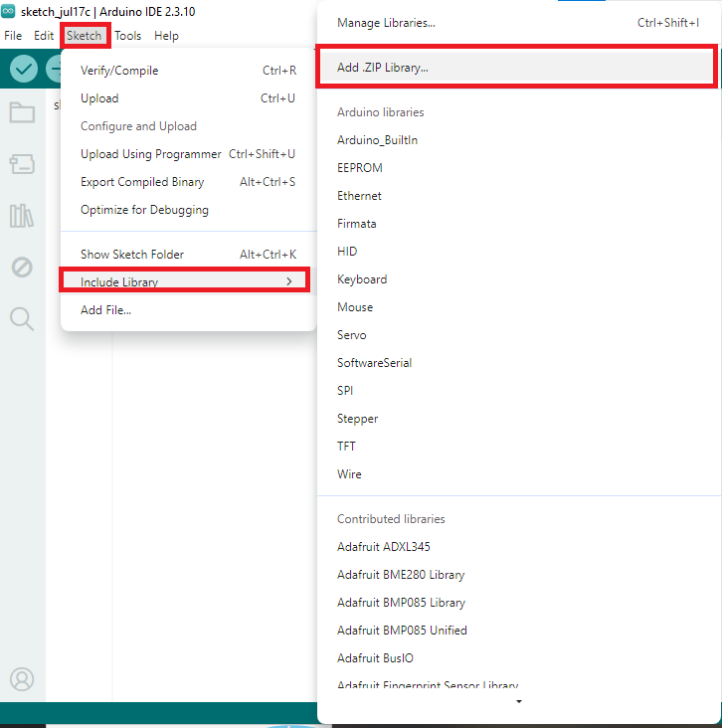
Task: Click the submenu scroll-down arrow
Action: coord(519,701)
